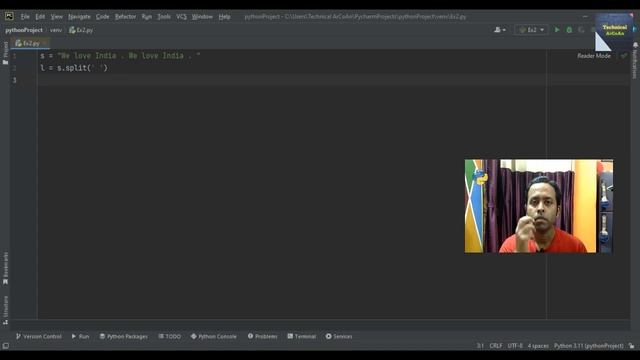Image resolution: width=640 pixels, height=360 pixels.
Task: Open the Notifications tool window
Action: pos(635,60)
